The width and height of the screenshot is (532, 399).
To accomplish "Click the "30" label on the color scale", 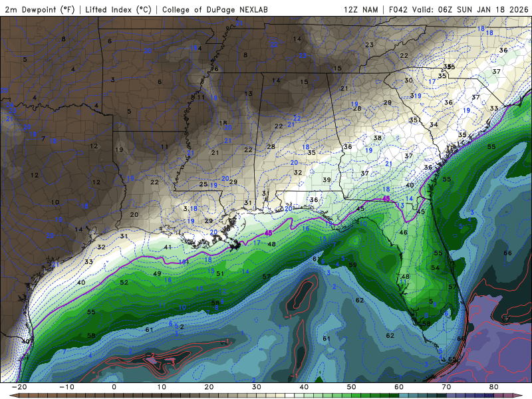I will [x=257, y=387].
